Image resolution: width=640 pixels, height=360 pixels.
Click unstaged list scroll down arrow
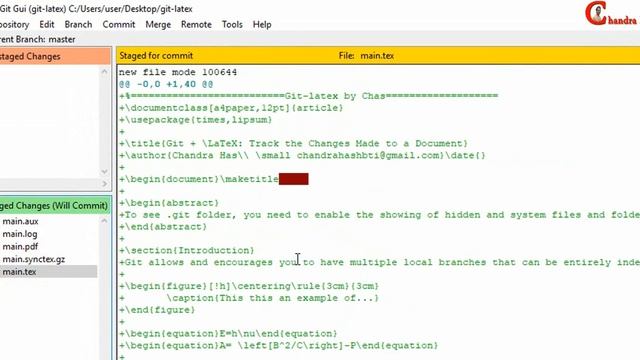104,172
